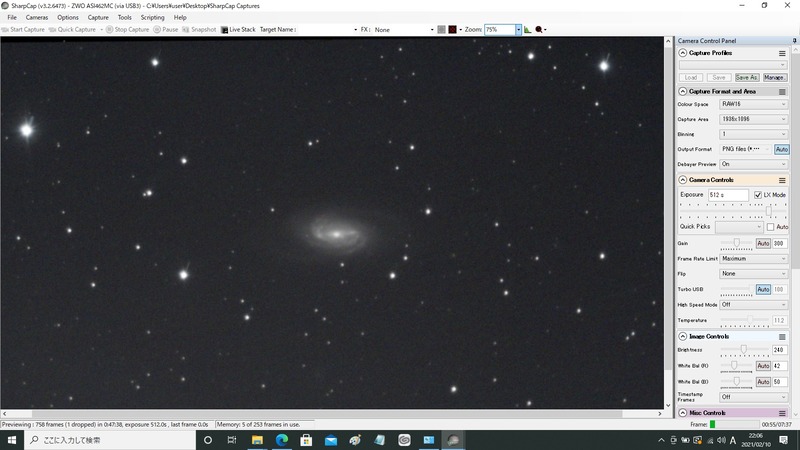Image resolution: width=800 pixels, height=450 pixels.
Task: Open the Cameras menu
Action: click(37, 17)
